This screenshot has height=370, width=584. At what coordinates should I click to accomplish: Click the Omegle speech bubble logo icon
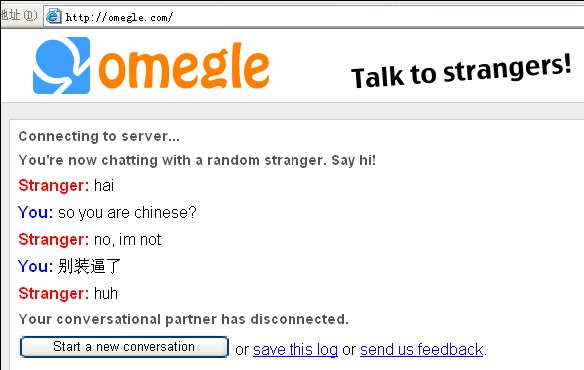point(61,65)
